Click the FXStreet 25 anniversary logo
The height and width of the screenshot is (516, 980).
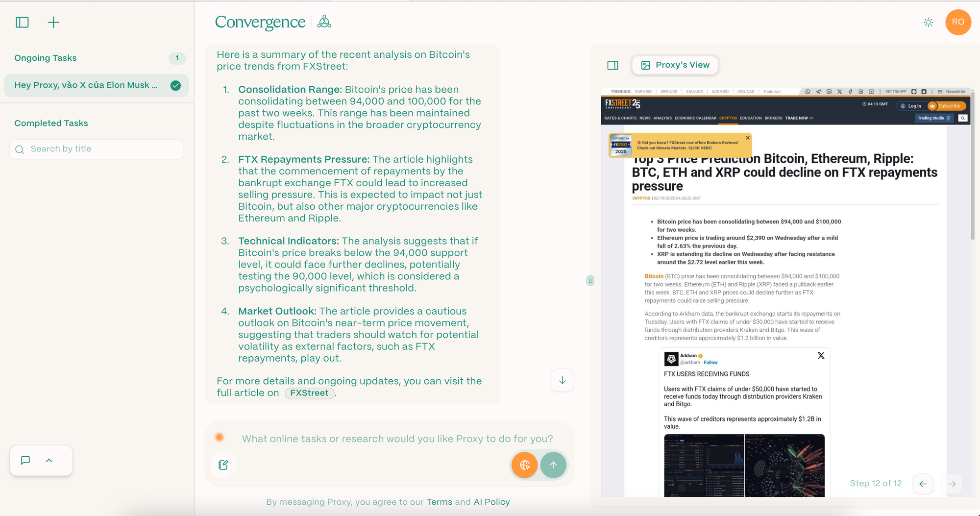coord(622,104)
